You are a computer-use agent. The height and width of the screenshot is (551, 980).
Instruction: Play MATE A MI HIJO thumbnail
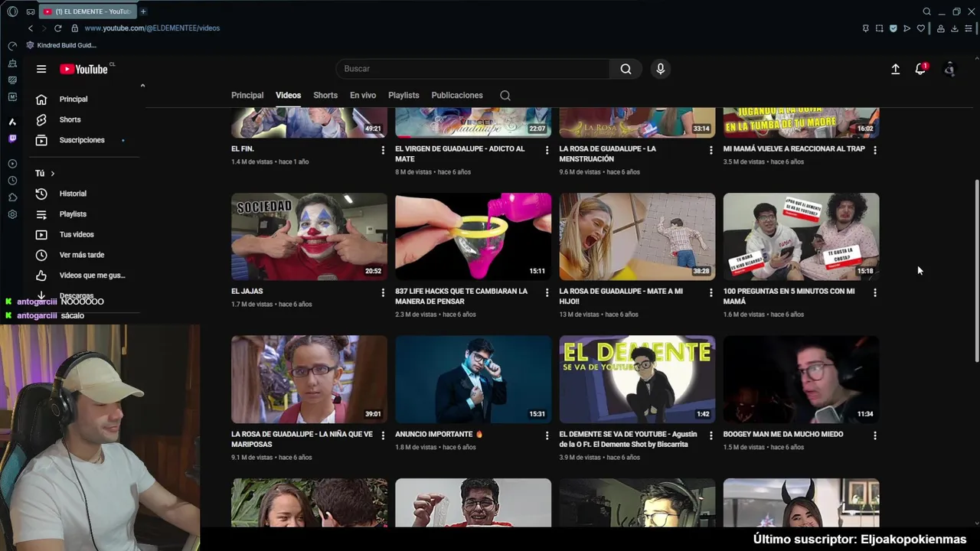tap(637, 236)
